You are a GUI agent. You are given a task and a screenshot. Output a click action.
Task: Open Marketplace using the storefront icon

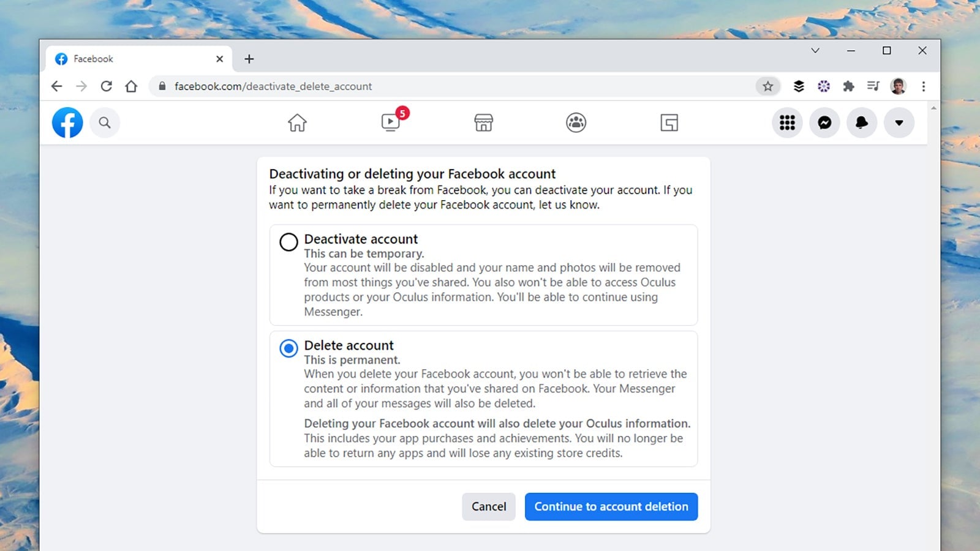click(x=483, y=122)
